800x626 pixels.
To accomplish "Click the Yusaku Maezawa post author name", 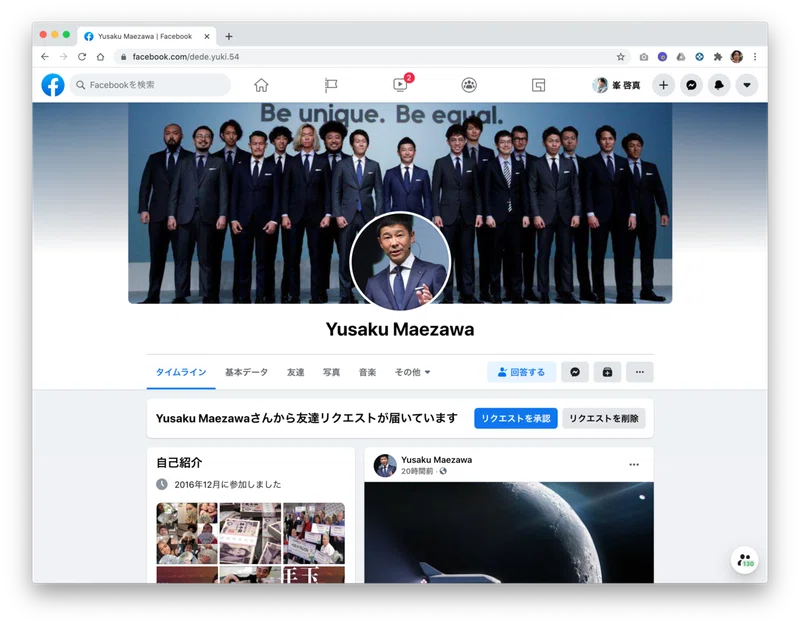I will 436,460.
